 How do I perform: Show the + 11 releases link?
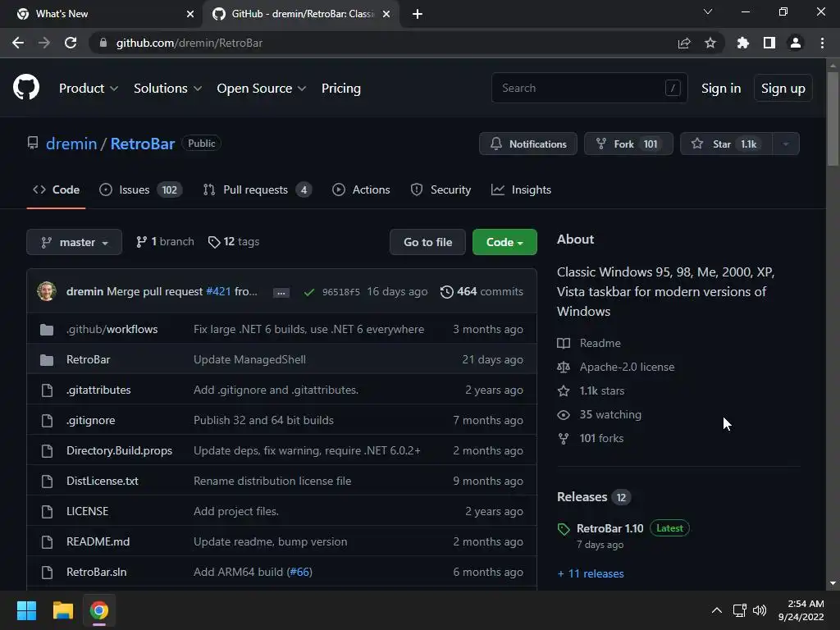[591, 573]
